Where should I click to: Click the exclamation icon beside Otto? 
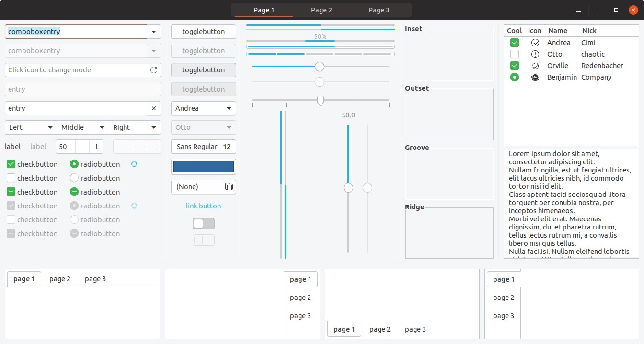(x=535, y=54)
